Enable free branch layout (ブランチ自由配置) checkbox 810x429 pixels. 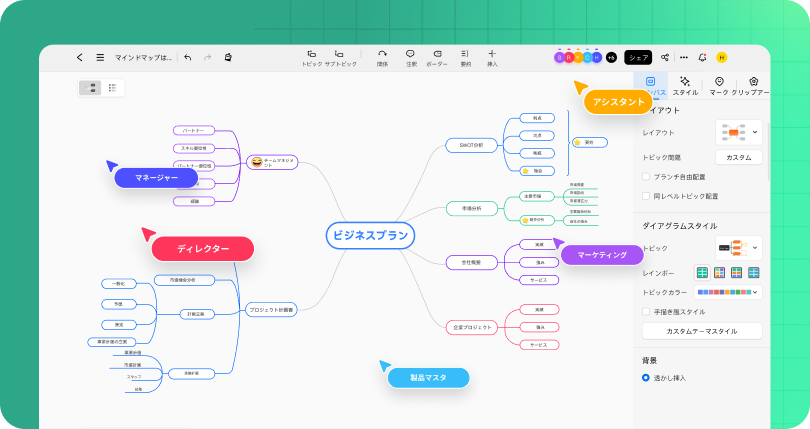(646, 176)
